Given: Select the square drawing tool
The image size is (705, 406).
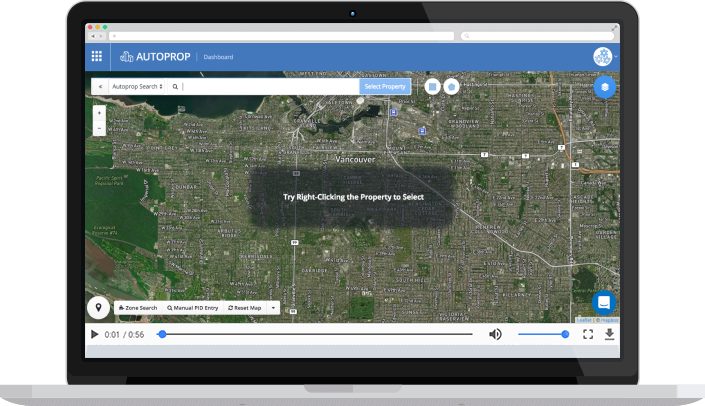Looking at the screenshot, I should pyautogui.click(x=432, y=87).
